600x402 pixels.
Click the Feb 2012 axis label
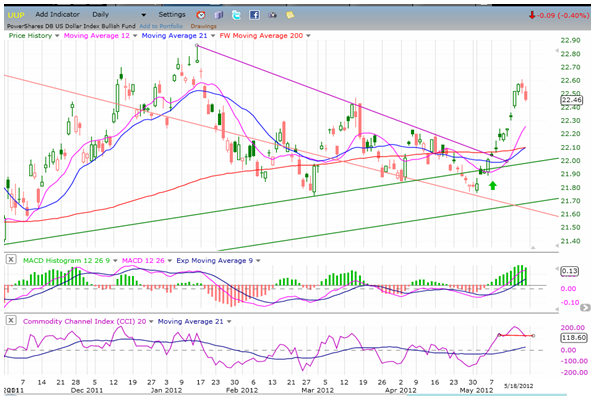(242, 390)
